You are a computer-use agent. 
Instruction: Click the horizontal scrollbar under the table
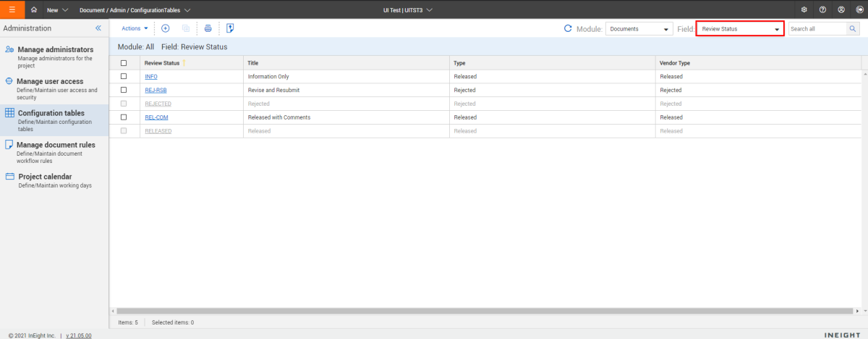pos(485,311)
